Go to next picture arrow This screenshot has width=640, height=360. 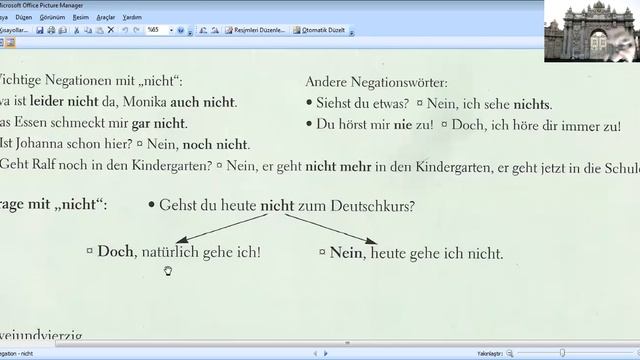coord(326,353)
